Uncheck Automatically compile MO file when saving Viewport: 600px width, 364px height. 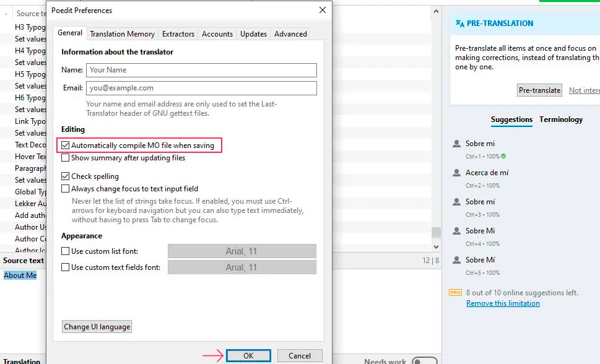click(66, 145)
